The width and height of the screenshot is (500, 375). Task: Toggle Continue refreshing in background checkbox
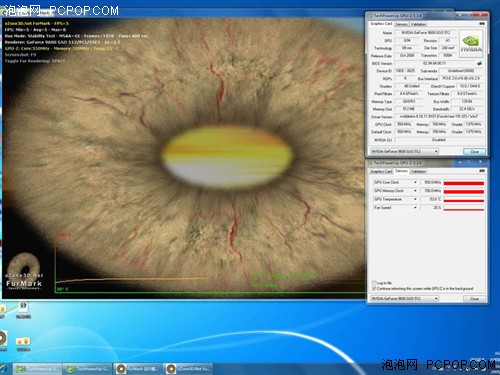click(x=374, y=288)
